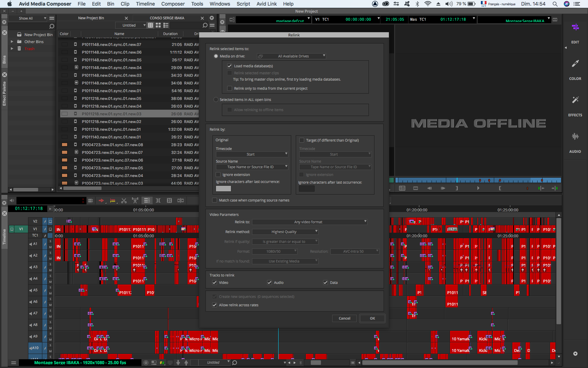This screenshot has height=368, width=588.
Task: Open the All Available Drives dropdown
Action: point(292,56)
